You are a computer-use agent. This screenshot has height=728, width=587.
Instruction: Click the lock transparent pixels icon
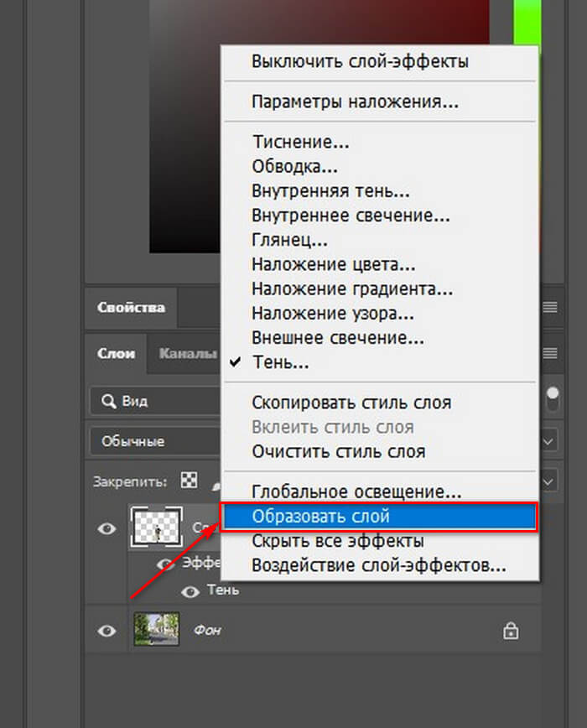[189, 480]
